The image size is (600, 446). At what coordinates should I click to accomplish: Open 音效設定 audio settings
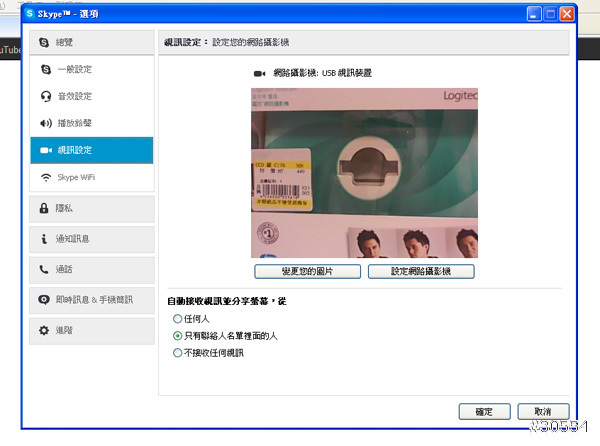(x=92, y=96)
